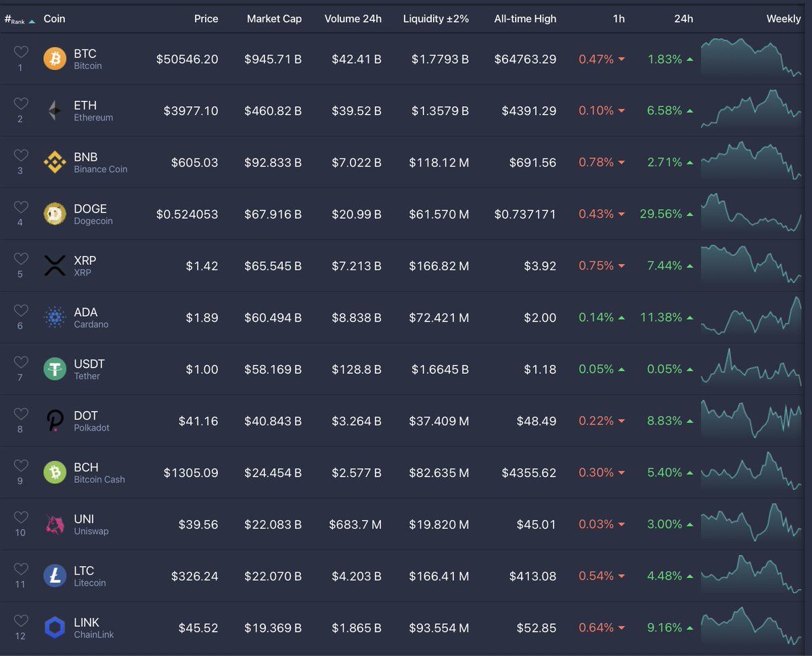Click the Tether volume $128.8 B
Viewport: 812px width, 656px height.
click(357, 369)
